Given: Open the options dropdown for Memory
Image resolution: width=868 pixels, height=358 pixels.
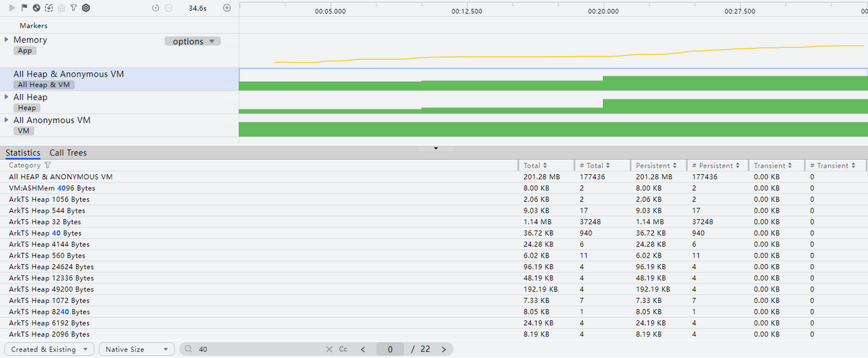Looking at the screenshot, I should coord(192,41).
